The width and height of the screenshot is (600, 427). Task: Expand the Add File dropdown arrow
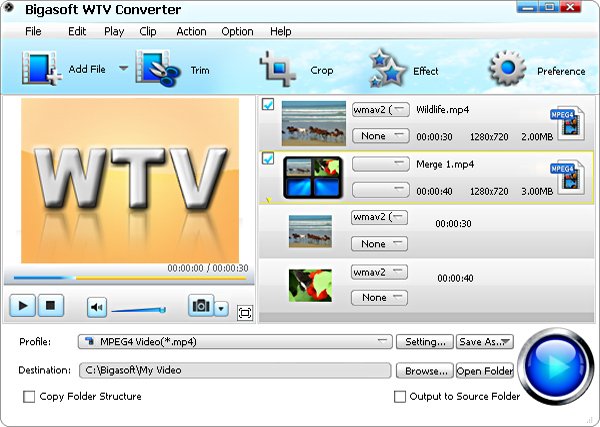[123, 68]
